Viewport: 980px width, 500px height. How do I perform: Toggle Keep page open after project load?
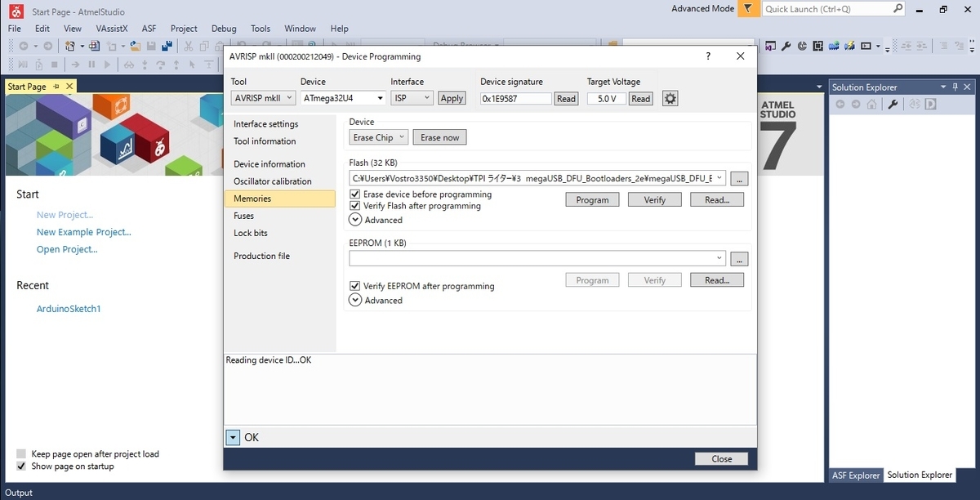pos(21,453)
